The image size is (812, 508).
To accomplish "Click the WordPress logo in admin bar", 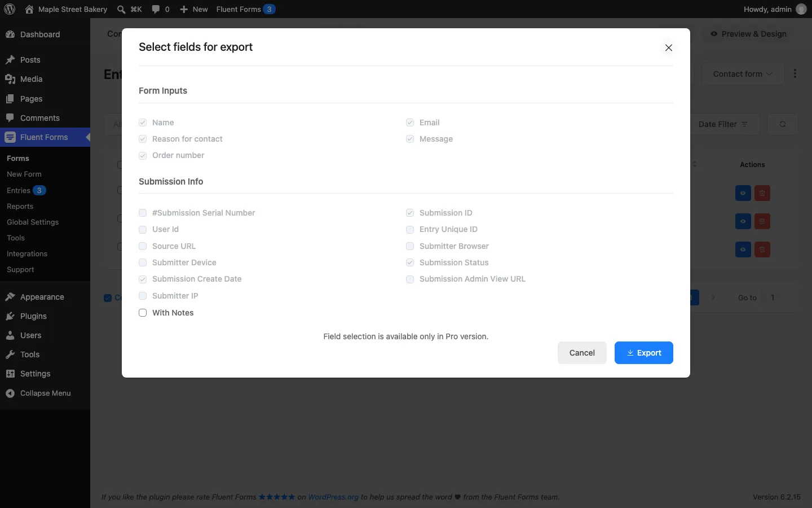I will click(10, 9).
